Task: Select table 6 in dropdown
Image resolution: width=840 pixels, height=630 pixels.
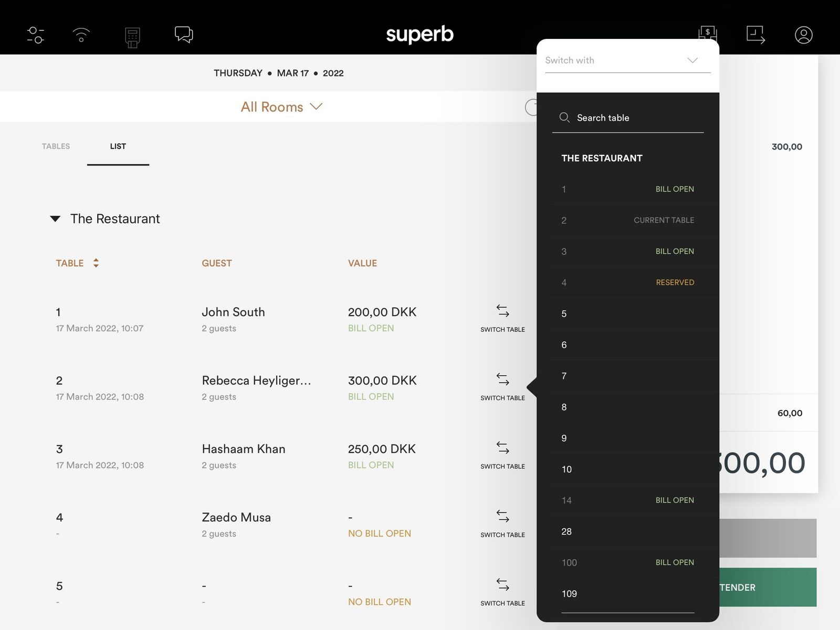Action: coord(627,345)
